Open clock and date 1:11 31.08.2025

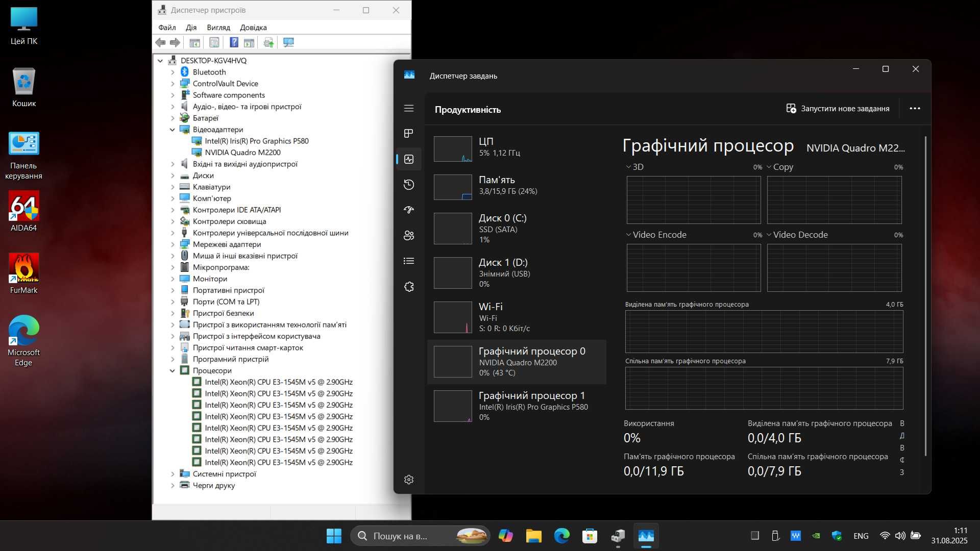949,536
